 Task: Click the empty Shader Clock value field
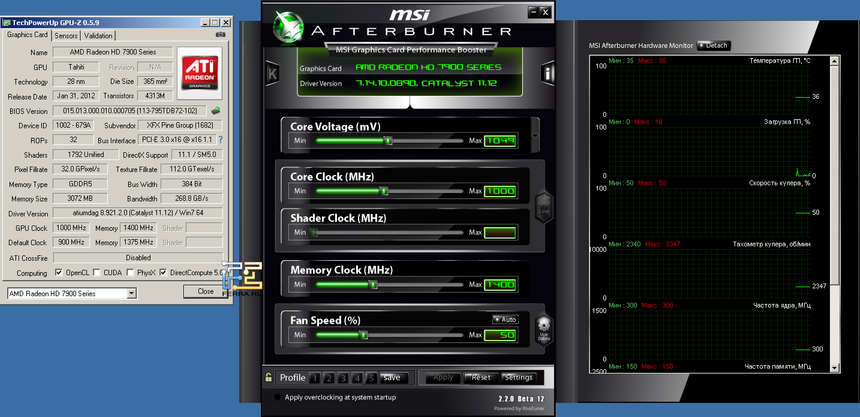click(x=500, y=233)
